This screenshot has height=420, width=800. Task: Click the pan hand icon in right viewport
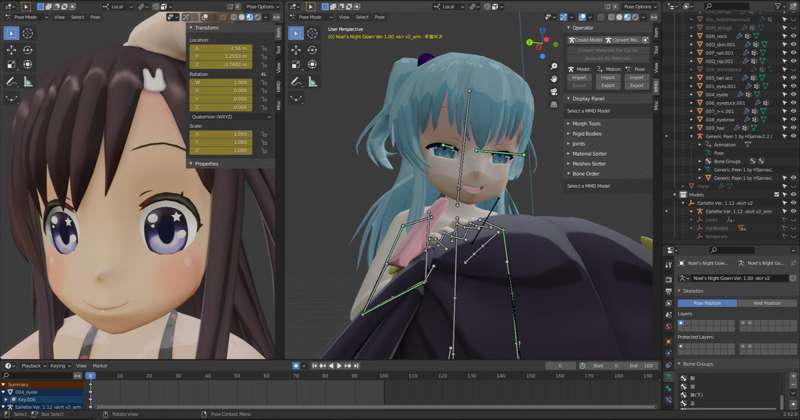point(554,79)
